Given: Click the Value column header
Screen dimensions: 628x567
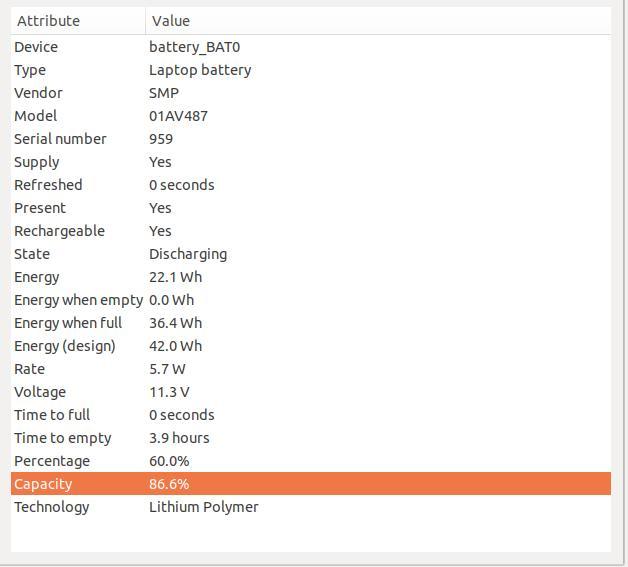Looking at the screenshot, I should point(378,21).
